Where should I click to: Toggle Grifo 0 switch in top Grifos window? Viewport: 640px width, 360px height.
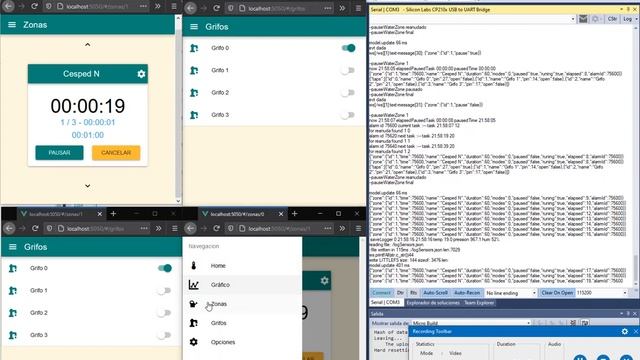348,48
